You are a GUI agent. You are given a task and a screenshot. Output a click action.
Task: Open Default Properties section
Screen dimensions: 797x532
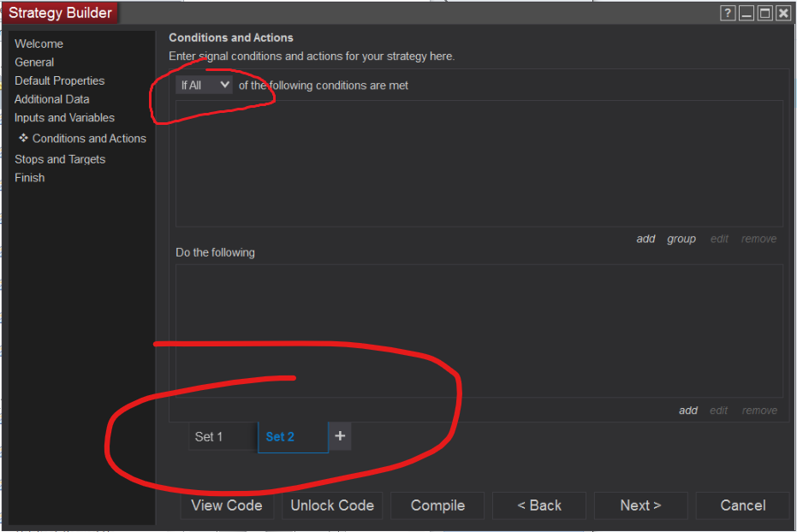(59, 80)
